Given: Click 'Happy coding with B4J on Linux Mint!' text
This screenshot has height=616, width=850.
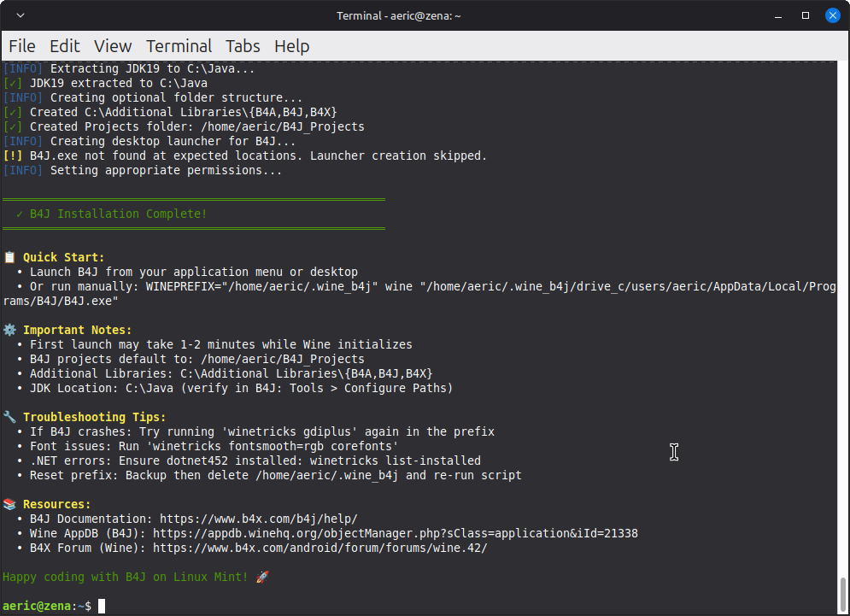Looking at the screenshot, I should coord(126,577).
